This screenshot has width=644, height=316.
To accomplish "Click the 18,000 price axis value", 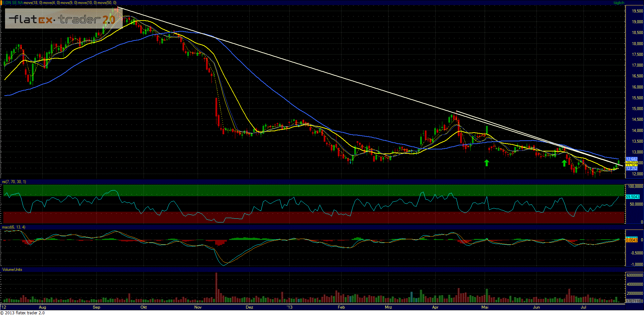I will [637, 44].
